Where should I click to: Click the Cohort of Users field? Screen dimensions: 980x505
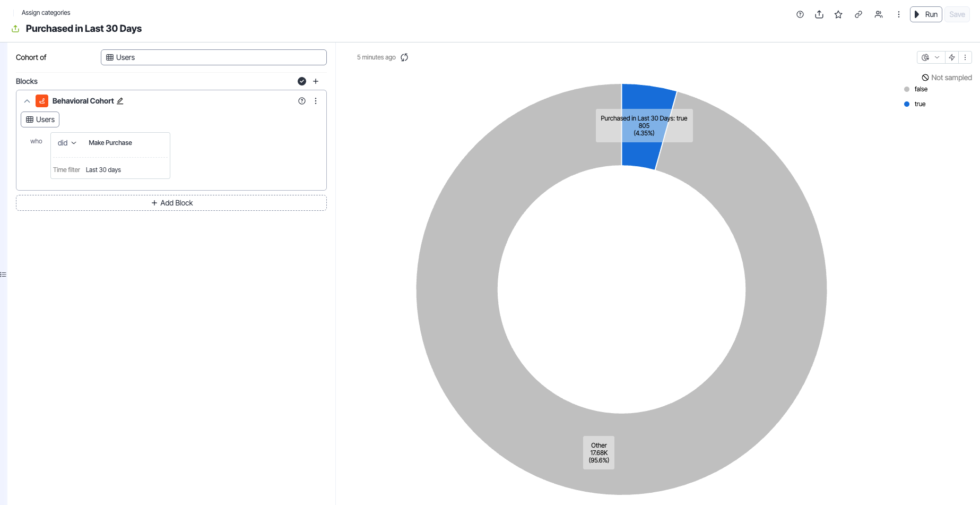pyautogui.click(x=213, y=57)
